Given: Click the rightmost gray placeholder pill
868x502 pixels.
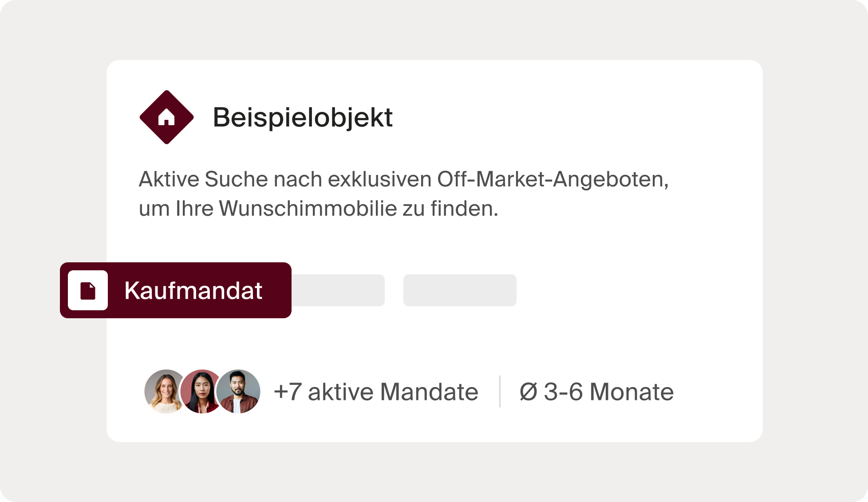Looking at the screenshot, I should coord(460,290).
